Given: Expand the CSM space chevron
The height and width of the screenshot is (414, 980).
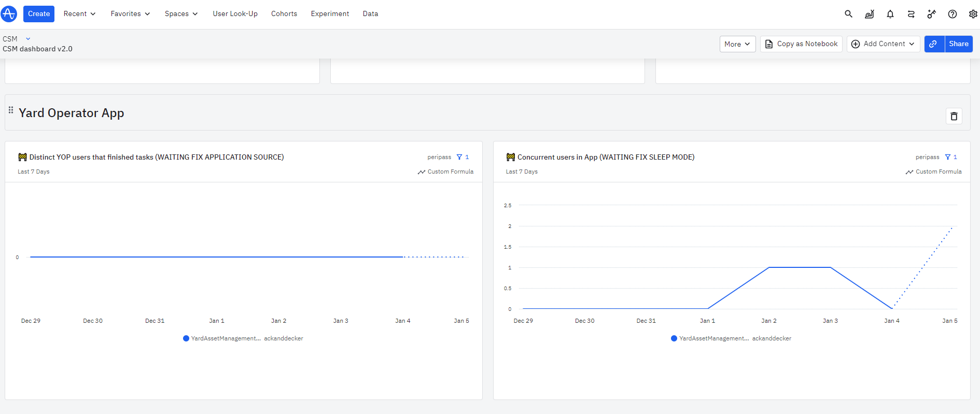Looking at the screenshot, I should click(28, 39).
